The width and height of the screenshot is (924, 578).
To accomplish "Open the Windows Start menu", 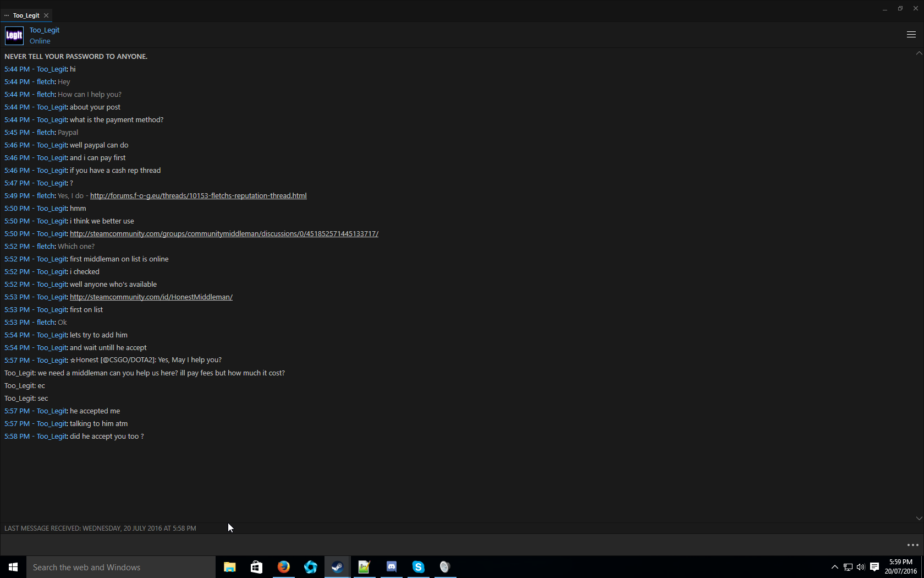I will 13,567.
